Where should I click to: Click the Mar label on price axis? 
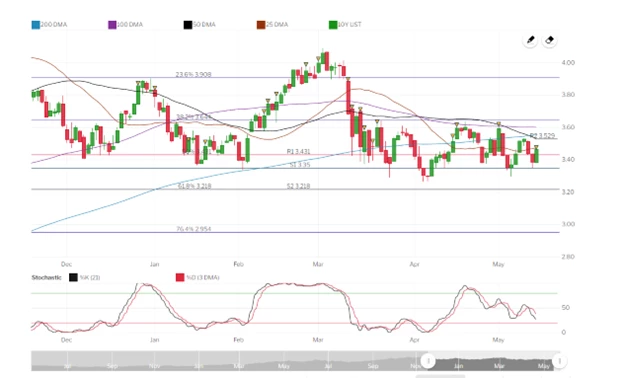tap(318, 264)
